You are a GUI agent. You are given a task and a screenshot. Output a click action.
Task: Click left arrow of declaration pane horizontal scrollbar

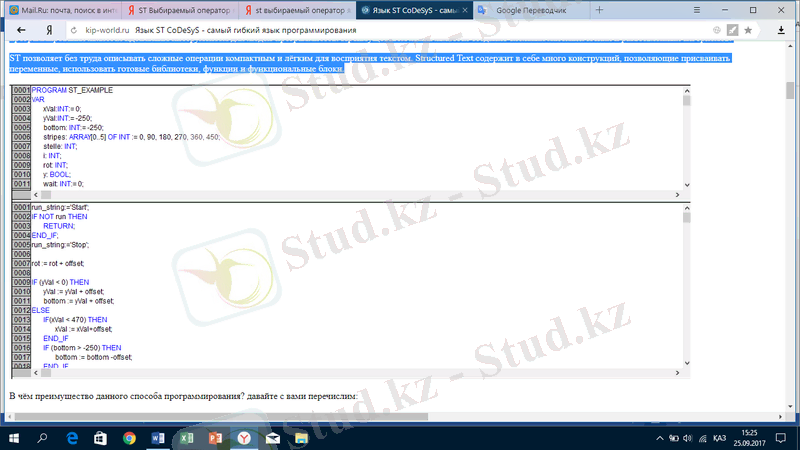point(35,195)
